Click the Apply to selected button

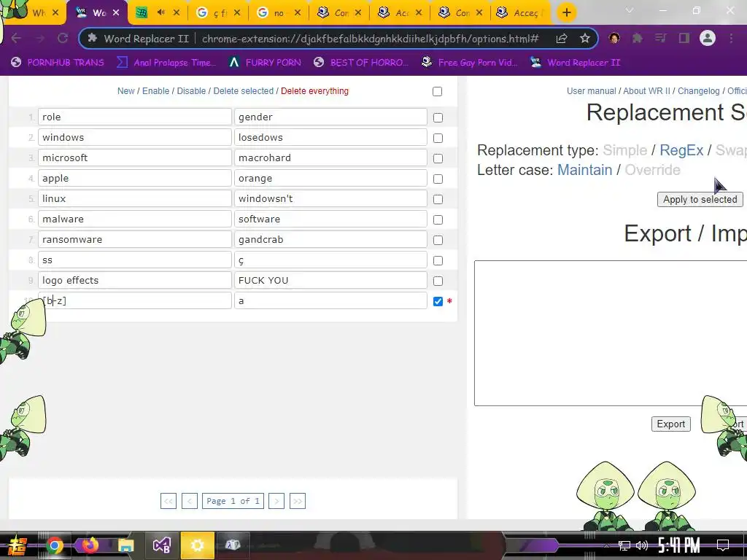tap(700, 200)
